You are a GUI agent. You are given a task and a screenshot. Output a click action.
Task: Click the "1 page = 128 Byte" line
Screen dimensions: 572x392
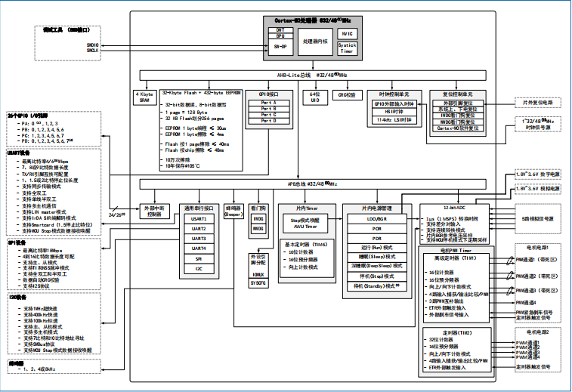[186, 113]
